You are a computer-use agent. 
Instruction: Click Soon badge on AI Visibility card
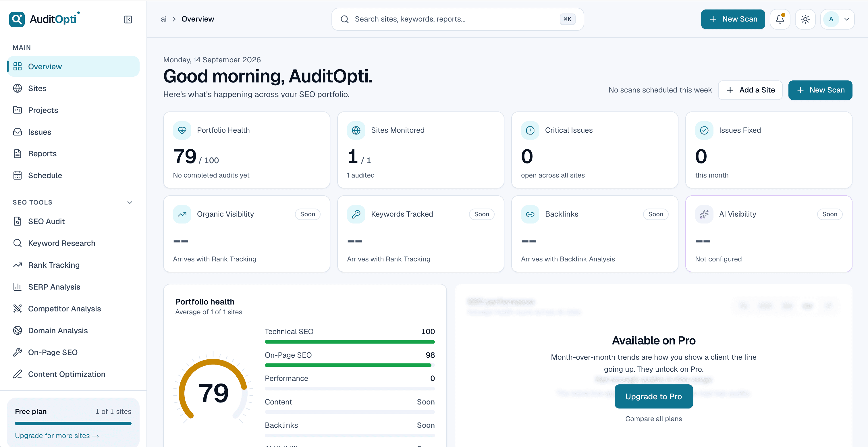coord(830,214)
